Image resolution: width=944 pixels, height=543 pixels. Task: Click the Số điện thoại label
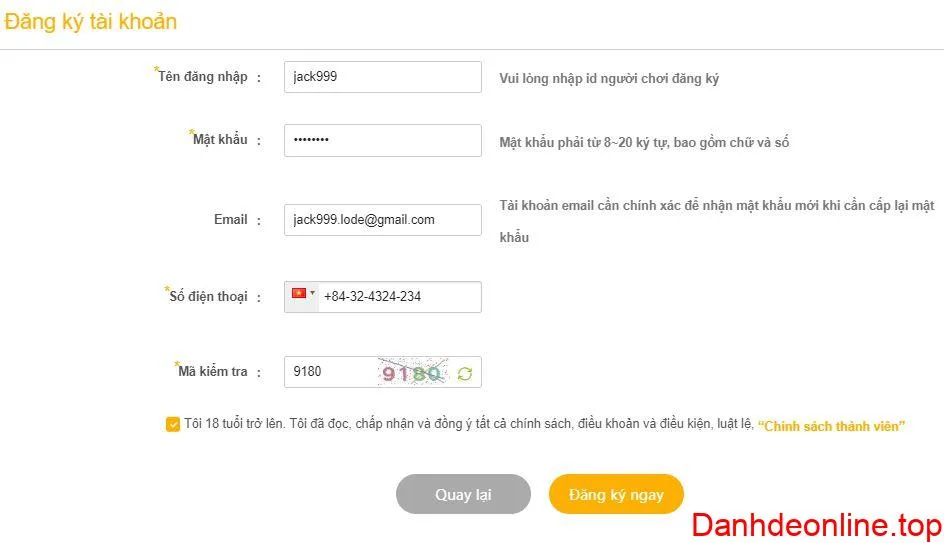point(208,296)
